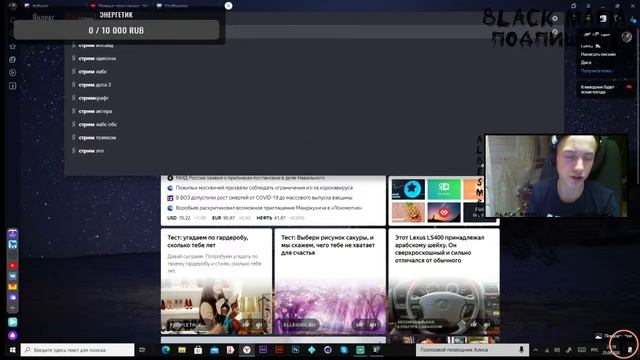Click the blue shopping cart sidebar icon
The image size is (640, 360).
point(13,244)
